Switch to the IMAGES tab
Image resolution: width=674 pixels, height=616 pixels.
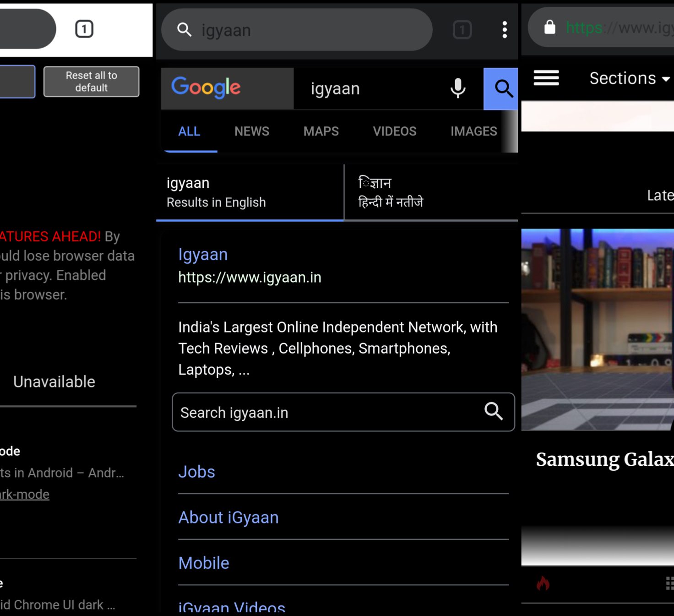click(x=473, y=131)
